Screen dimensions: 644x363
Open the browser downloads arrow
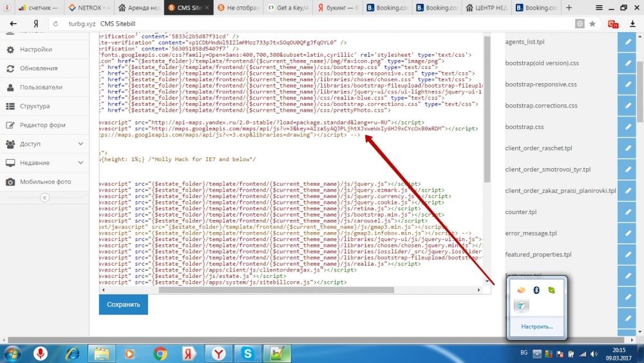coord(632,24)
